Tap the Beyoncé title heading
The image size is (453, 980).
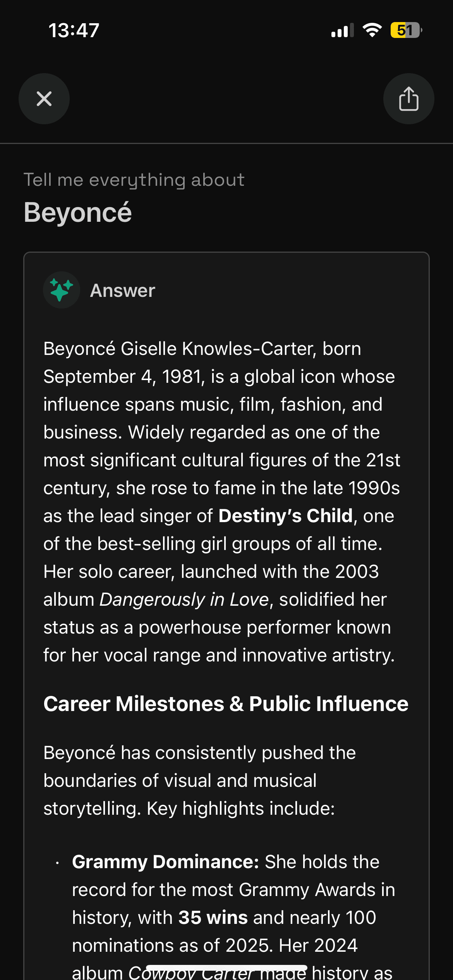(78, 212)
